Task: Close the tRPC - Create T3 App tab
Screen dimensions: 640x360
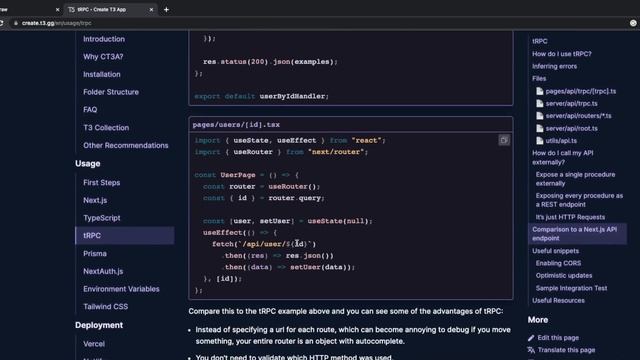Action: coord(151,9)
